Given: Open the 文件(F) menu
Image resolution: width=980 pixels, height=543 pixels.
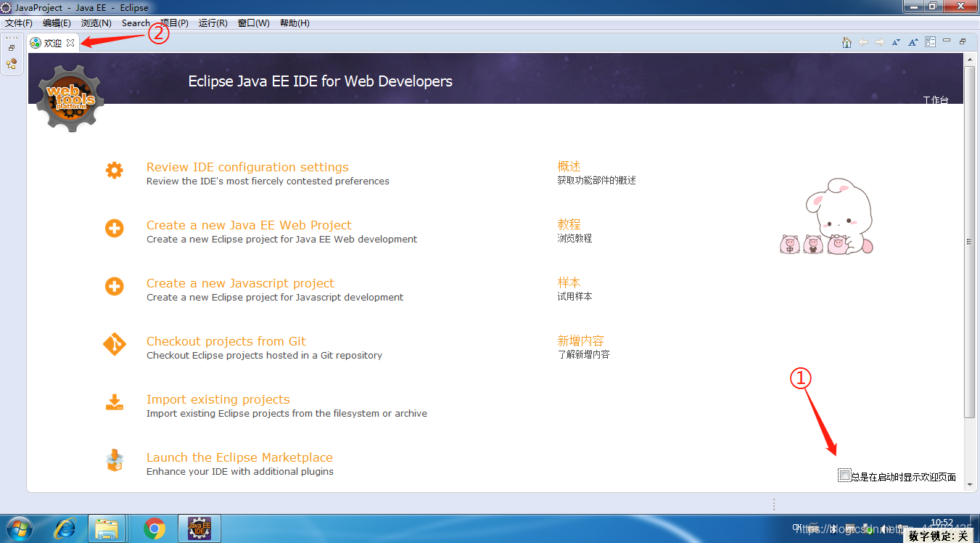Looking at the screenshot, I should pos(19,23).
